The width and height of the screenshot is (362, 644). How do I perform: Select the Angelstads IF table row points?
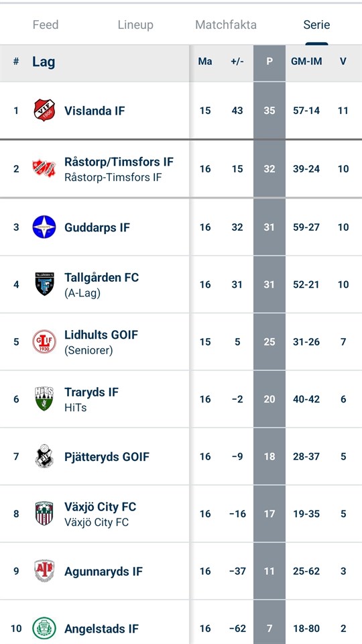269,629
